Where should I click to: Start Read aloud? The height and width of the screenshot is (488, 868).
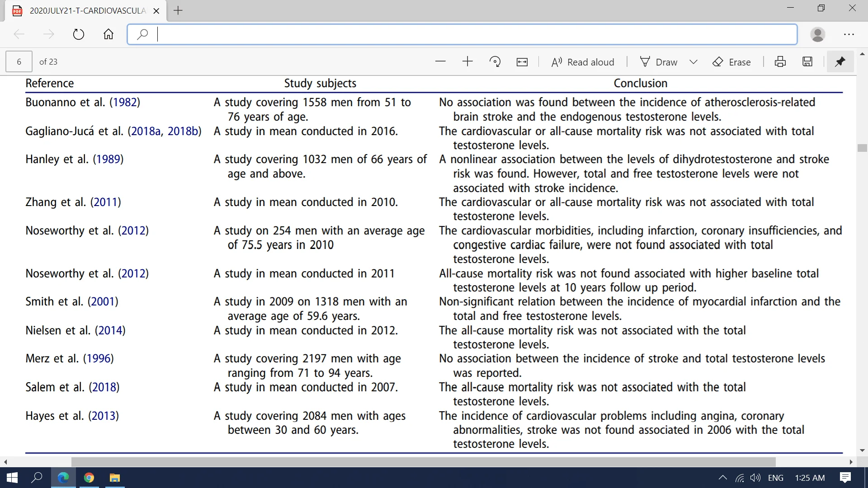pos(582,62)
